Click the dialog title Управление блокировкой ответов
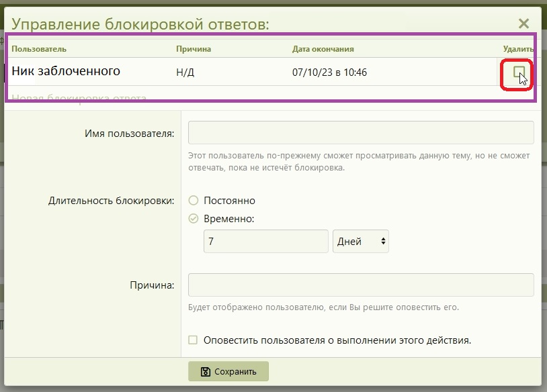This screenshot has width=547, height=392. (x=140, y=24)
